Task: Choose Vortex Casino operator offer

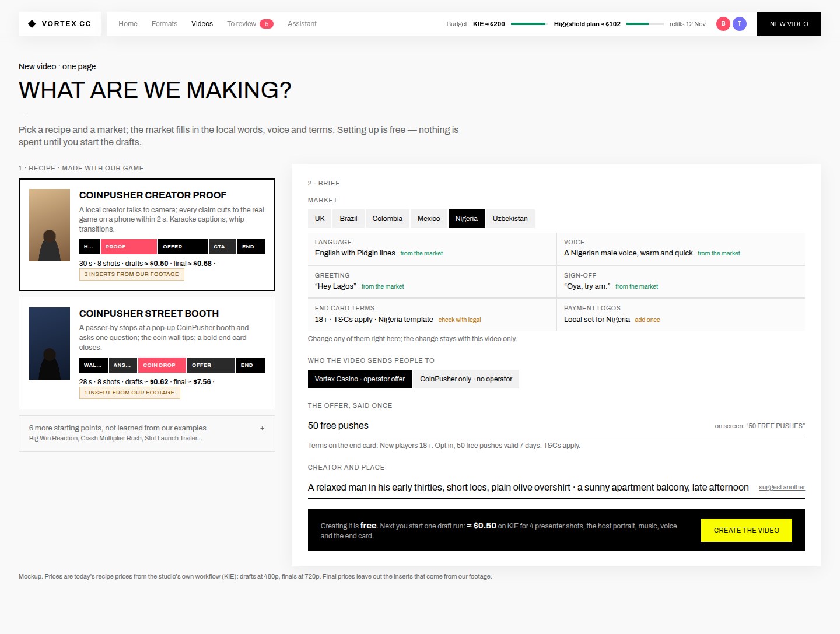Action: point(360,379)
